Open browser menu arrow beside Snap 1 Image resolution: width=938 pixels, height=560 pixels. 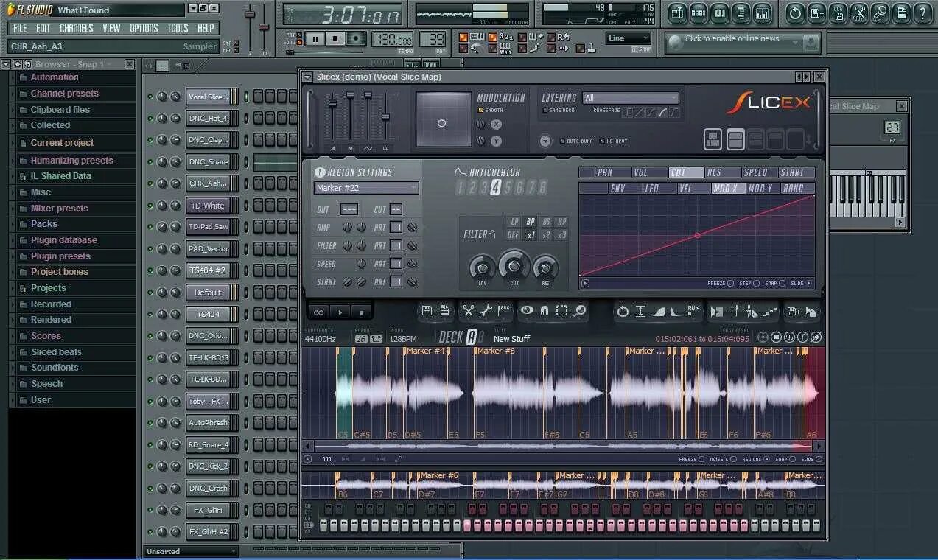pos(5,64)
